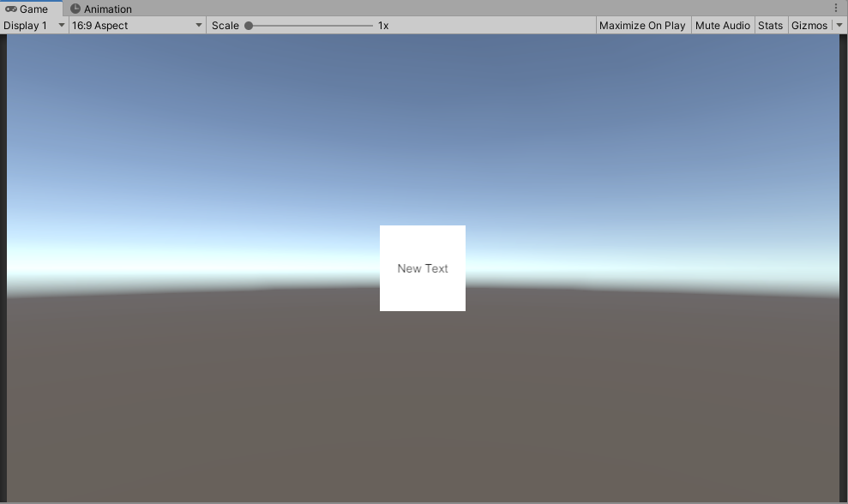Click the Game tab controller icon
The image size is (848, 504).
point(11,9)
